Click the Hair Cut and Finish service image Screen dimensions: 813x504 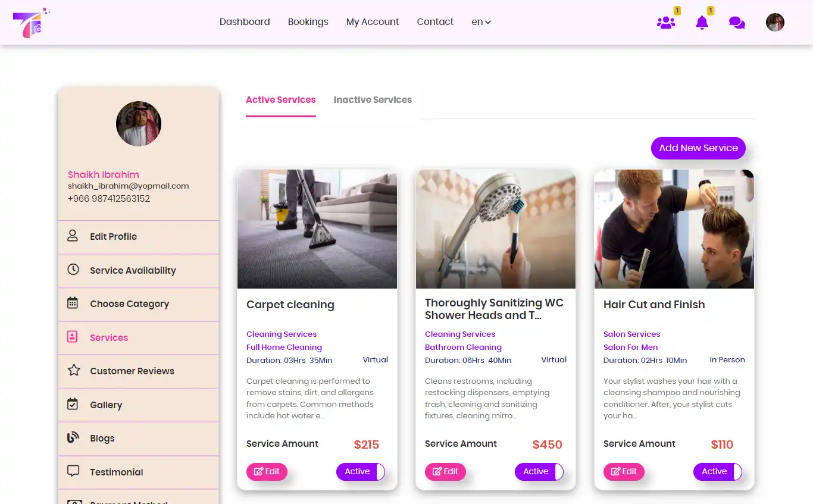[674, 229]
